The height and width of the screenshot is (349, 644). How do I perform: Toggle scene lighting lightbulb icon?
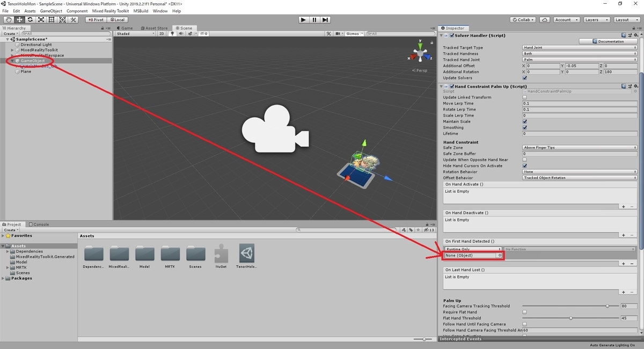click(x=172, y=33)
